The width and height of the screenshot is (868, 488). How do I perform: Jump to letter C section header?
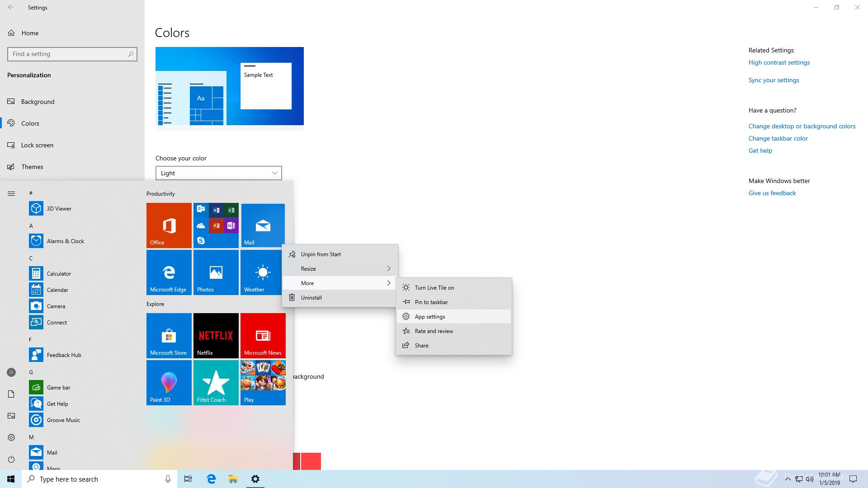click(31, 258)
